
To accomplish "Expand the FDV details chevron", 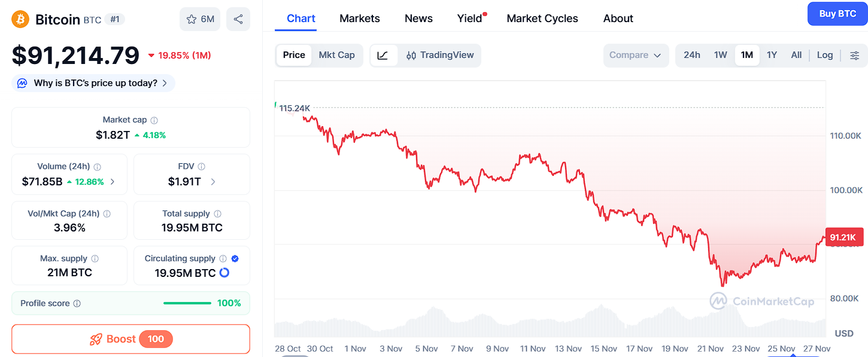I will click(213, 181).
